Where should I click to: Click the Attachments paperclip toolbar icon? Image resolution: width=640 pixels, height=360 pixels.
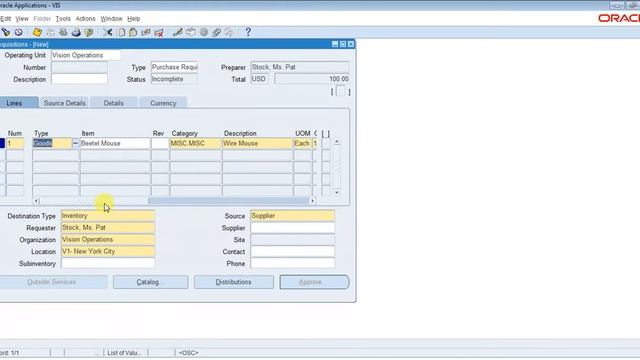click(216, 32)
